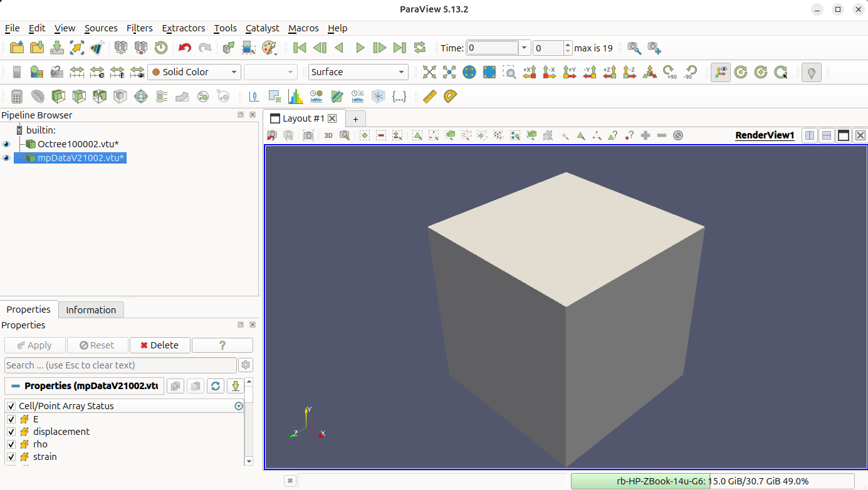Click the Edit Color Map icon
The height and width of the screenshot is (490, 868).
(x=36, y=72)
